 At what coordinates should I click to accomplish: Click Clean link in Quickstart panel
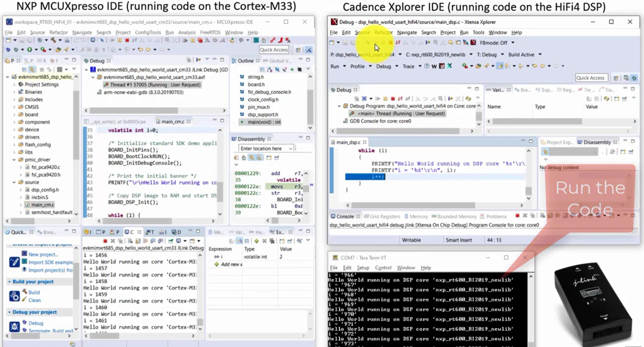click(34, 300)
